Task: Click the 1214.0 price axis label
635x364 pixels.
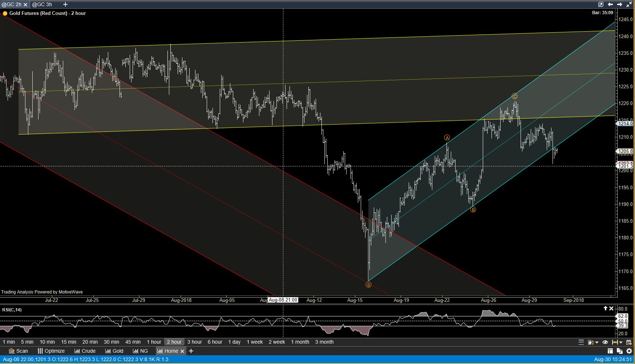Action: (625, 124)
